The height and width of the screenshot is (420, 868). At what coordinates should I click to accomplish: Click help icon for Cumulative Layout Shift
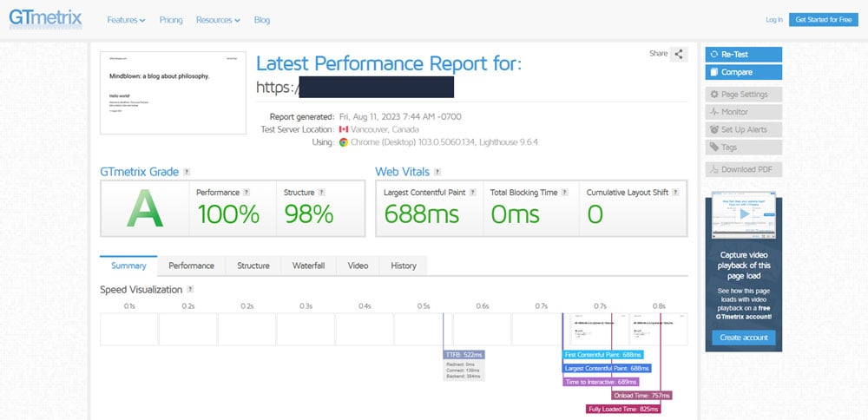tap(674, 192)
